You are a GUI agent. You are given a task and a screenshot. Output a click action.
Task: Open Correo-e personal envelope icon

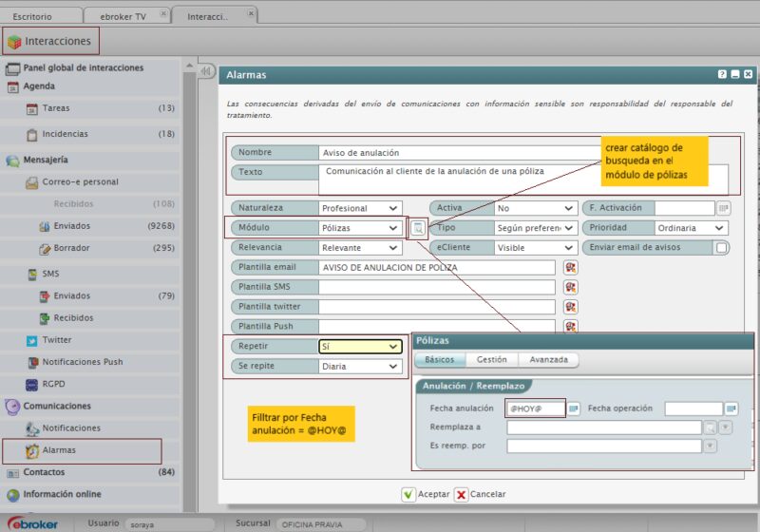tap(32, 182)
